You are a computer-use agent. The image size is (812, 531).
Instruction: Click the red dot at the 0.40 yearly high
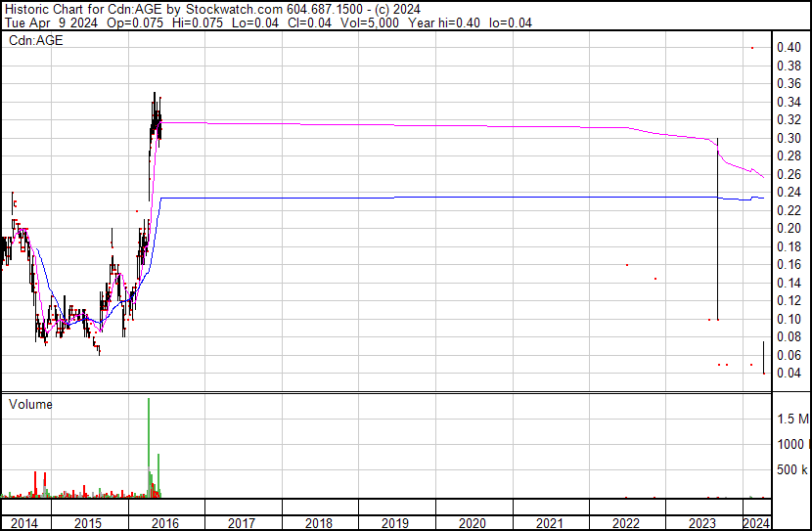coord(751,48)
